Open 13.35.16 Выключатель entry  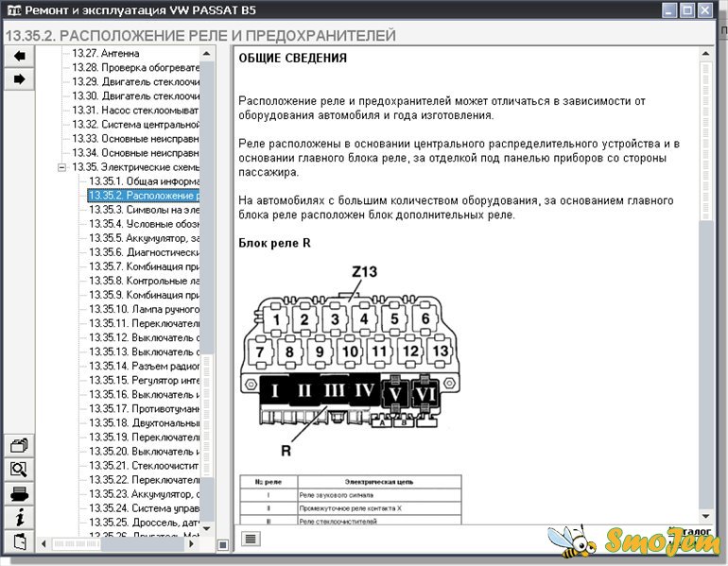[x=144, y=395]
